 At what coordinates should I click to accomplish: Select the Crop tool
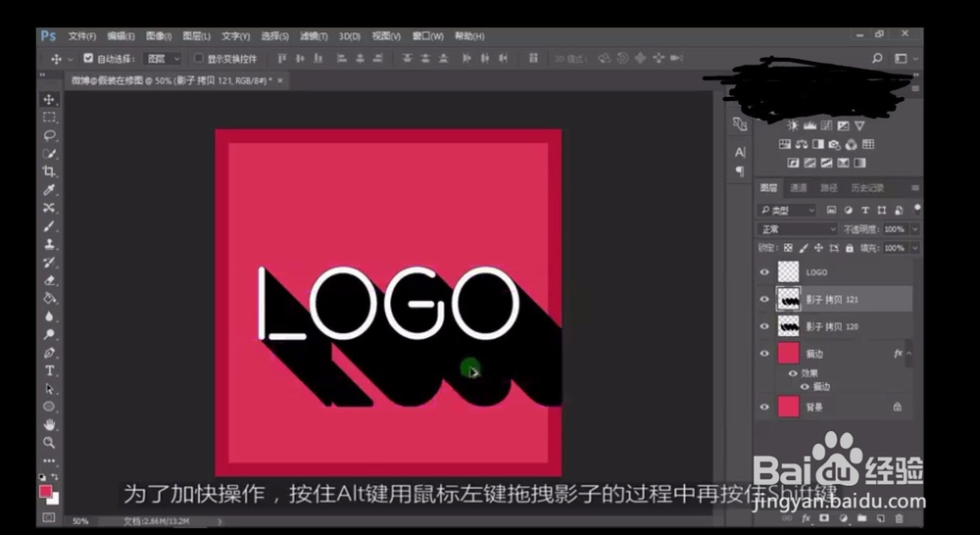(49, 171)
